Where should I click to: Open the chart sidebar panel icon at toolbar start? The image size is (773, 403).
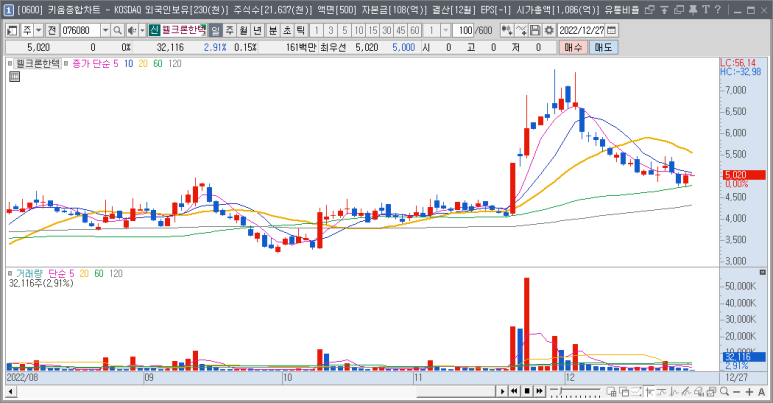click(12, 31)
